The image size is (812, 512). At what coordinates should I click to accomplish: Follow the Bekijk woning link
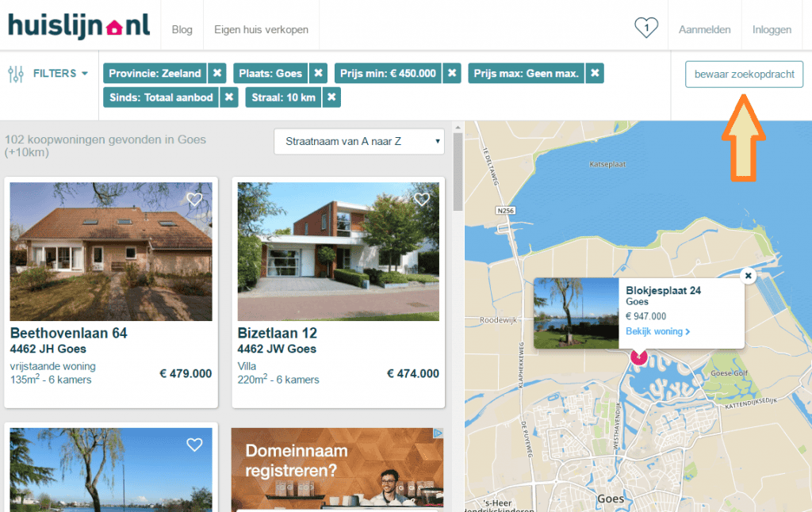(657, 331)
